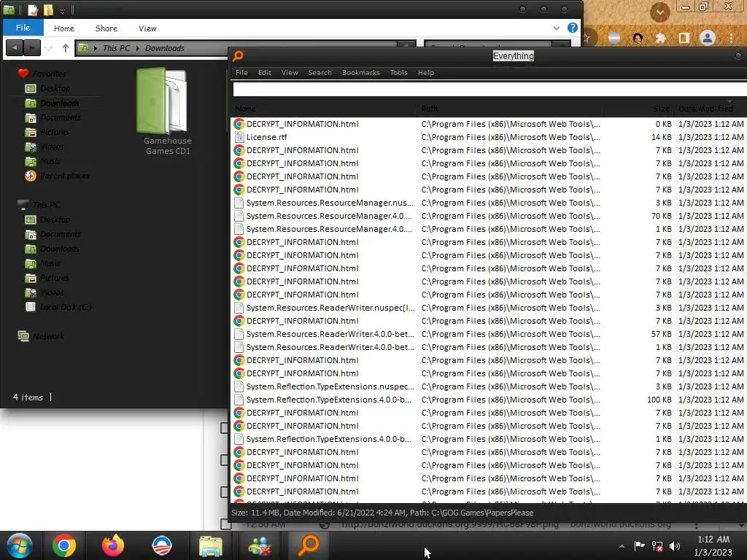Image resolution: width=747 pixels, height=560 pixels.
Task: Open the Windows Start orb
Action: point(19,545)
